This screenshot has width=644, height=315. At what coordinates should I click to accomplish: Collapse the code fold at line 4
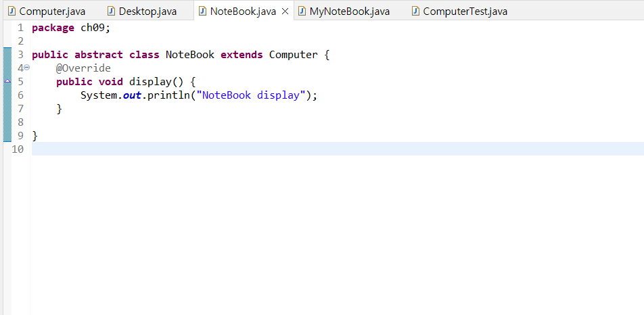(x=26, y=68)
